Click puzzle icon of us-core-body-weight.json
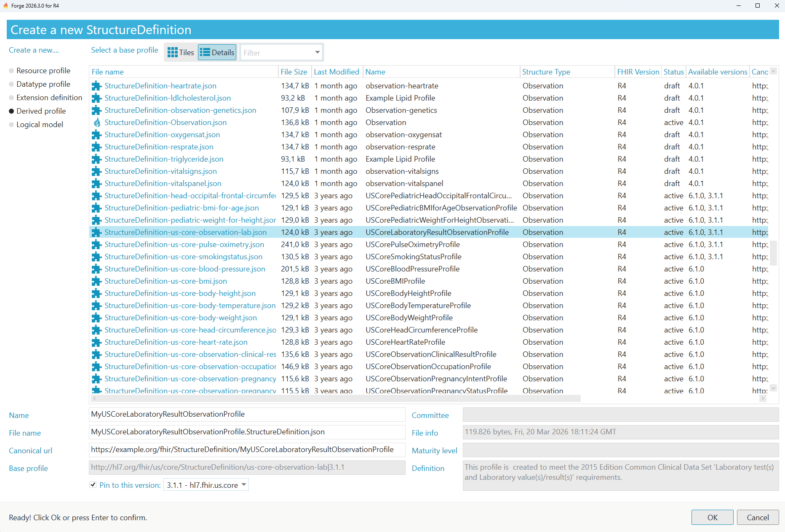Viewport: 785px width, 532px height. (x=97, y=318)
